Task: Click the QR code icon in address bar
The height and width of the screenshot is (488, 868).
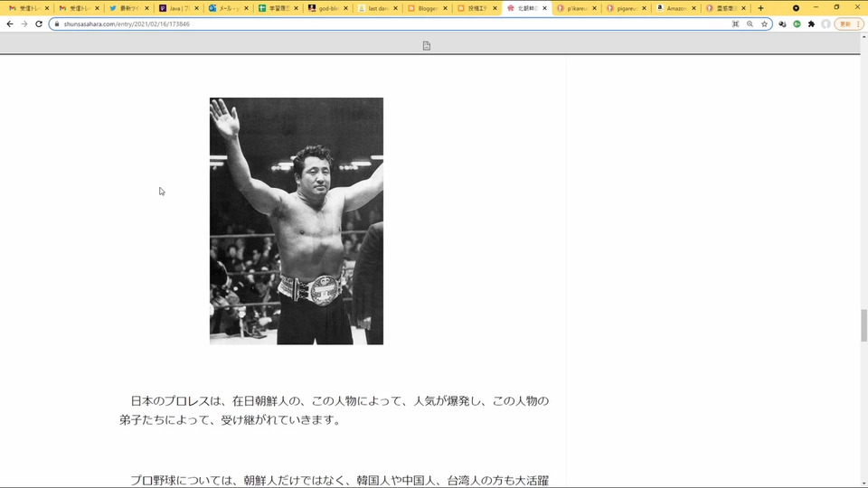Action: coord(735,23)
